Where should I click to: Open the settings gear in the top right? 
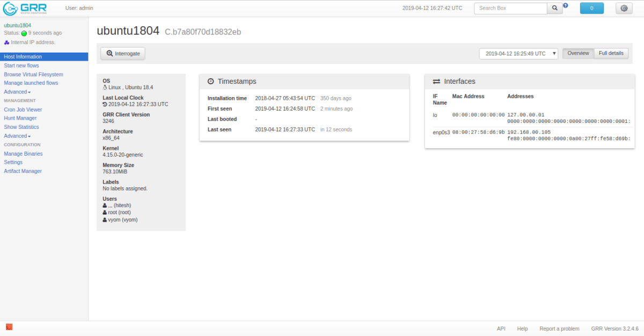pyautogui.click(x=623, y=8)
